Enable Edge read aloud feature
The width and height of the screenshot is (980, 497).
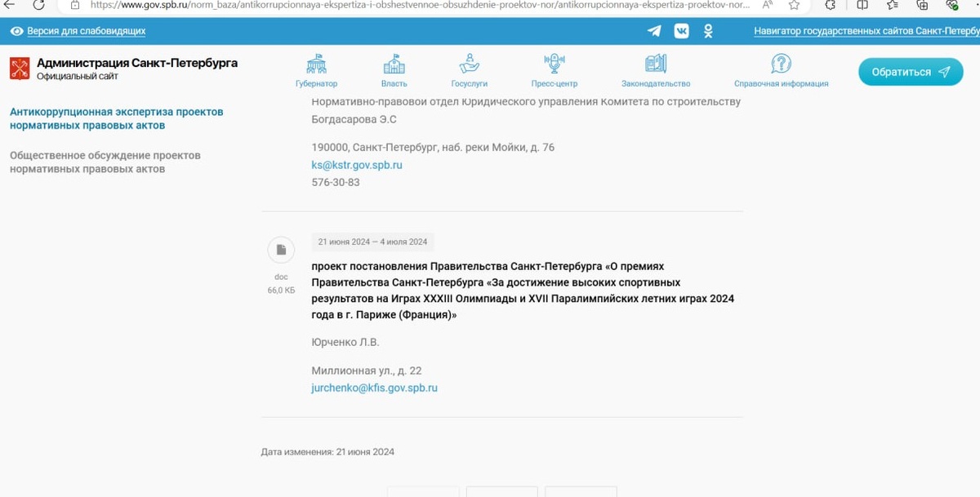766,7
